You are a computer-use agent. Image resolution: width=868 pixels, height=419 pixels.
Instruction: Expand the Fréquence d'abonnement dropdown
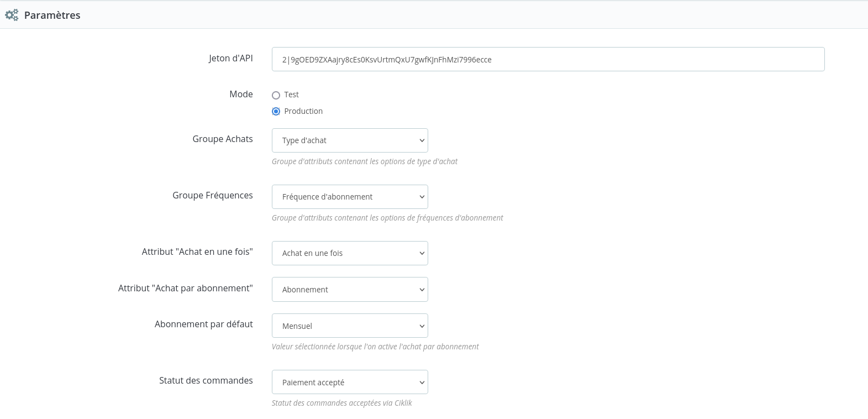pyautogui.click(x=350, y=197)
